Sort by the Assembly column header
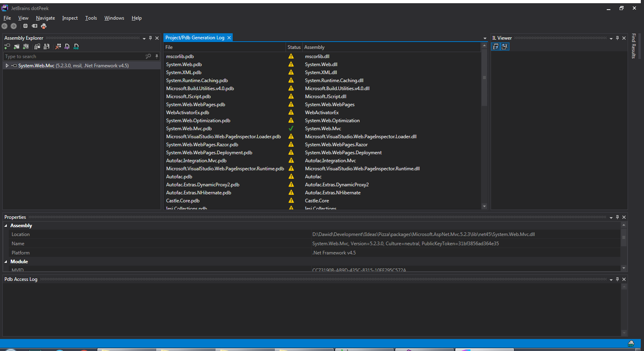The width and height of the screenshot is (644, 351). pyautogui.click(x=391, y=47)
